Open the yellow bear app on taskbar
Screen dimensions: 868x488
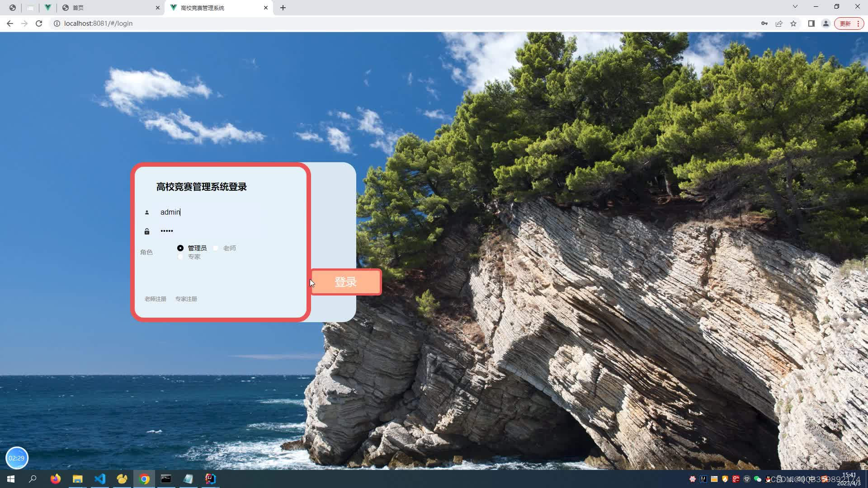(122, 479)
